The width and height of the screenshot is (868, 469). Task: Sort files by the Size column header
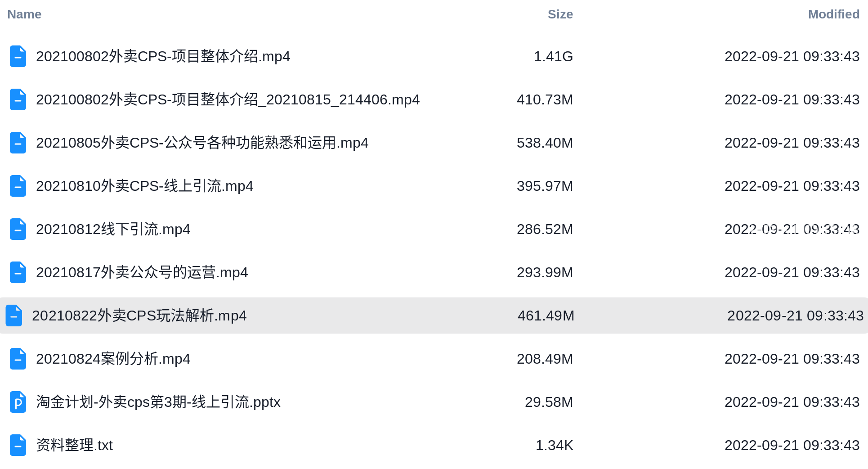[x=560, y=14]
